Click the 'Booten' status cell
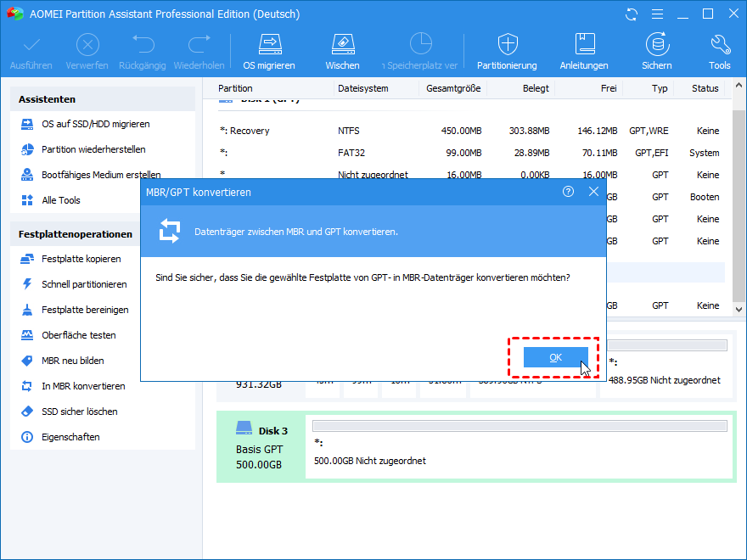Screen dimensions: 747x560 (705, 197)
